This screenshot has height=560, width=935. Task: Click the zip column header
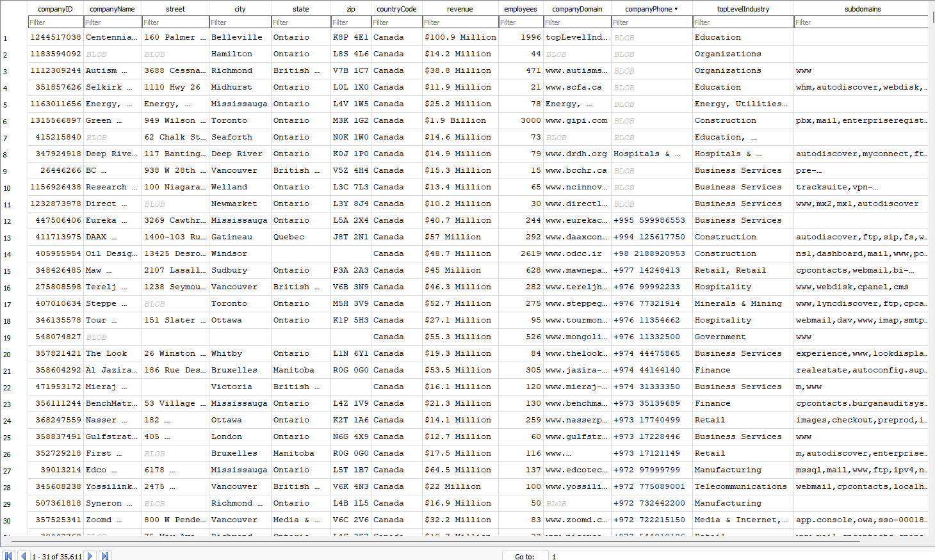pyautogui.click(x=351, y=9)
